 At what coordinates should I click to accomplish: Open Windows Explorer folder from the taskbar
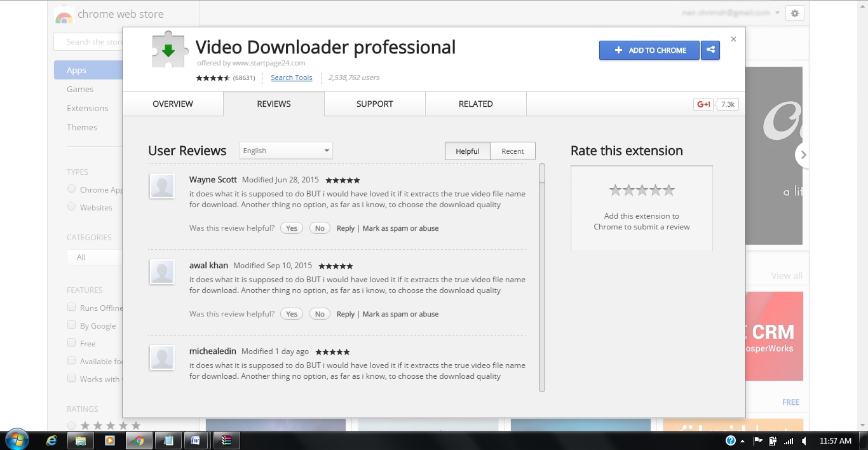click(x=81, y=440)
